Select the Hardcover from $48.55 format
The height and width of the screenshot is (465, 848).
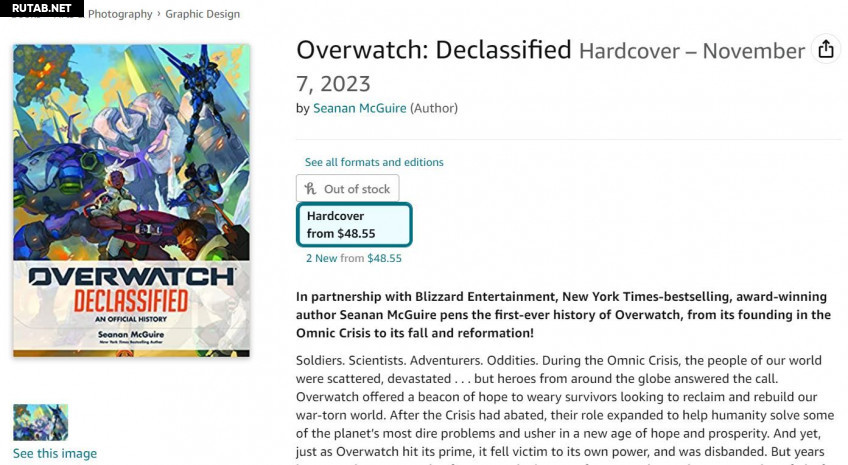coord(354,225)
